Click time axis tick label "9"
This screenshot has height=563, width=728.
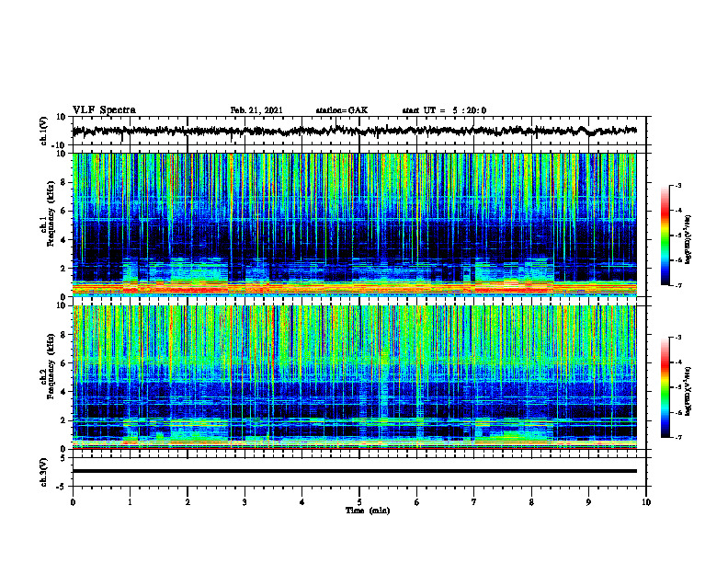(588, 502)
